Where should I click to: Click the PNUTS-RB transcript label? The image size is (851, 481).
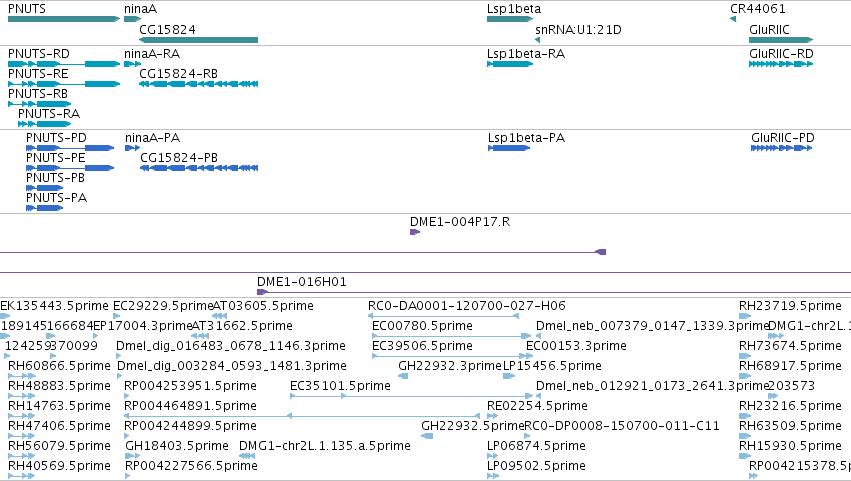38,94
